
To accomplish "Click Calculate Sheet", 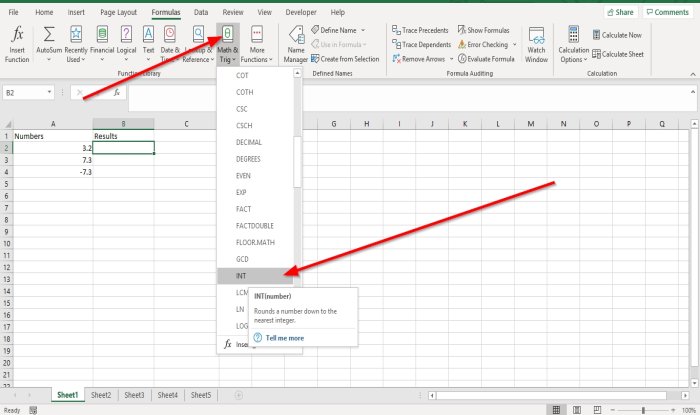I will [618, 54].
